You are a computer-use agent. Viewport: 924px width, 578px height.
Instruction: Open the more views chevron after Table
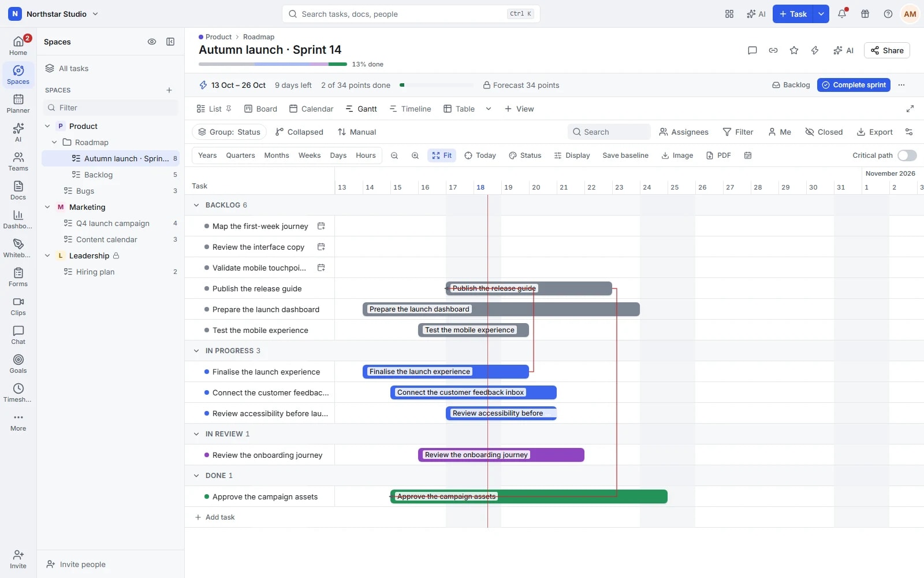(x=489, y=109)
